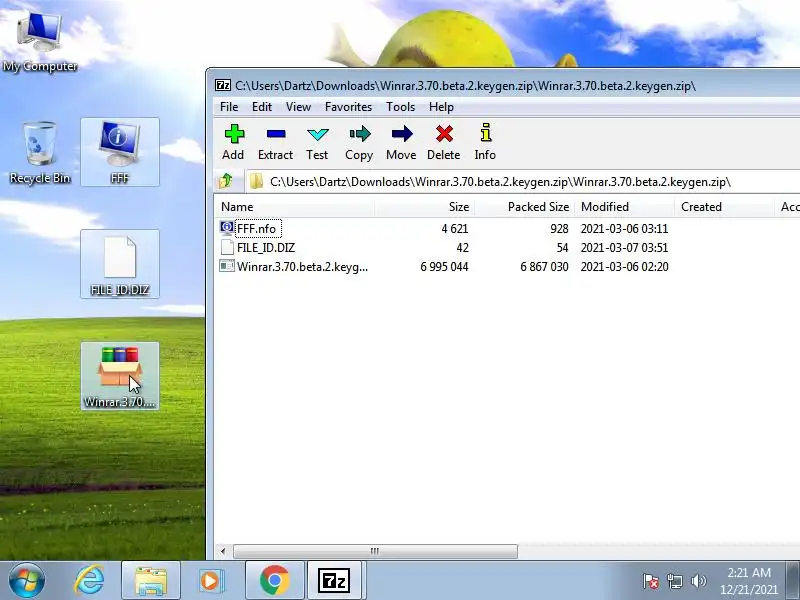
Task: Launch Internet Explorer from taskbar
Action: (x=89, y=580)
